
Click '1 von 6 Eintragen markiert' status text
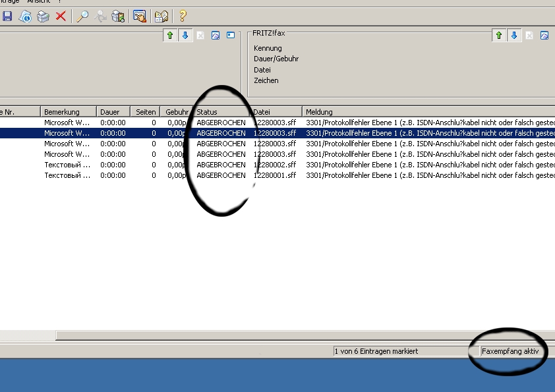[376, 351]
